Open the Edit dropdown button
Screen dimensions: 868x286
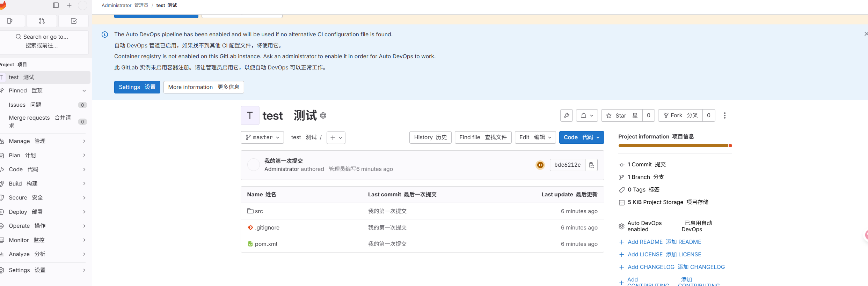535,137
